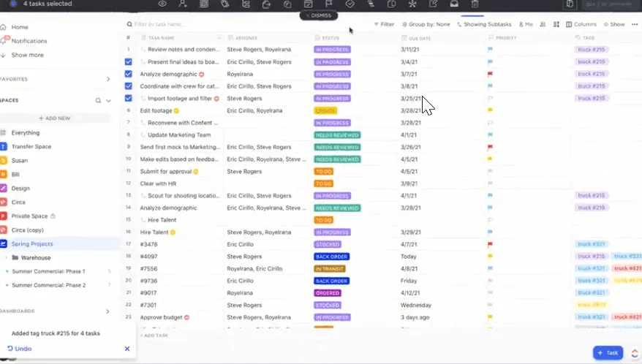Select the Design space
Viewport: 642px width, 364px height.
pyautogui.click(x=20, y=189)
